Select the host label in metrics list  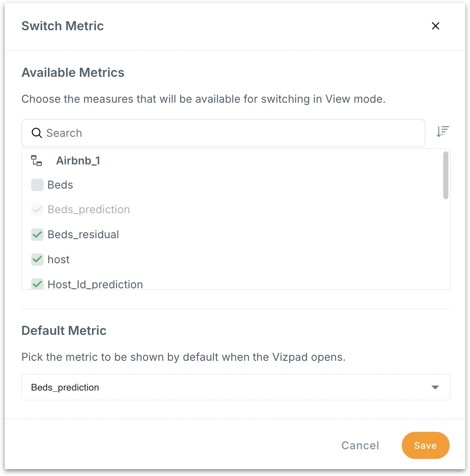[59, 260]
